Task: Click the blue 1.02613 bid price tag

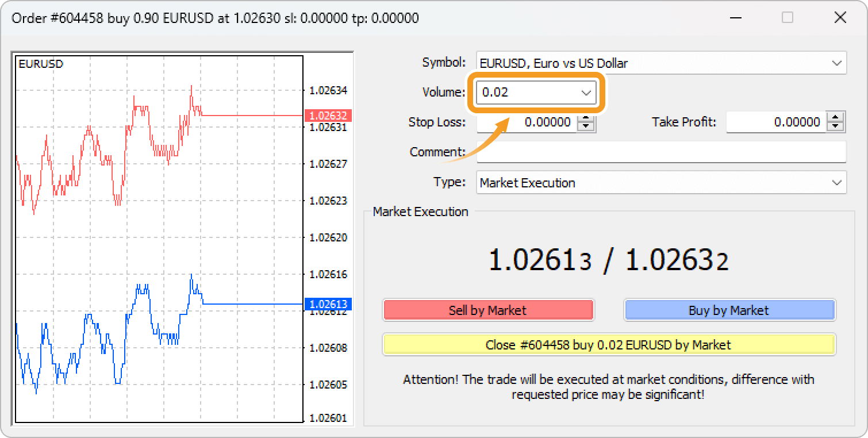Action: 327,304
